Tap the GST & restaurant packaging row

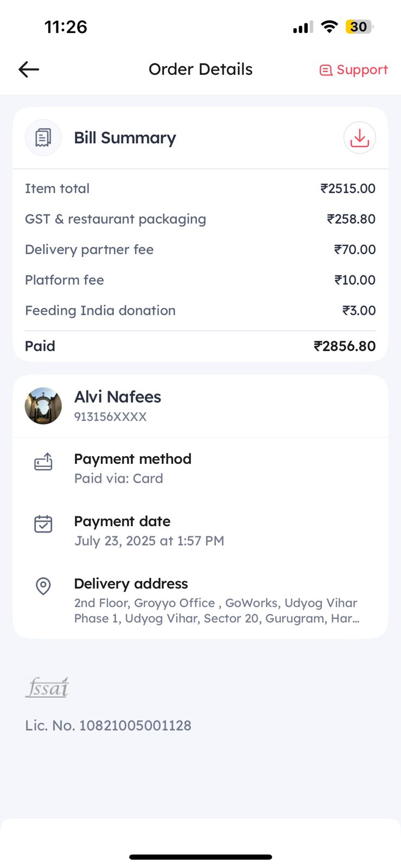200,219
